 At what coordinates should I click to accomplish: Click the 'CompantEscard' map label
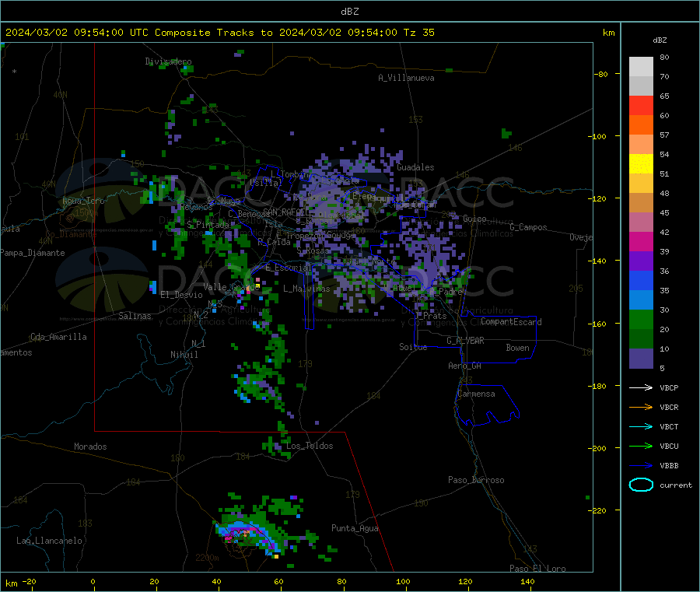512,322
